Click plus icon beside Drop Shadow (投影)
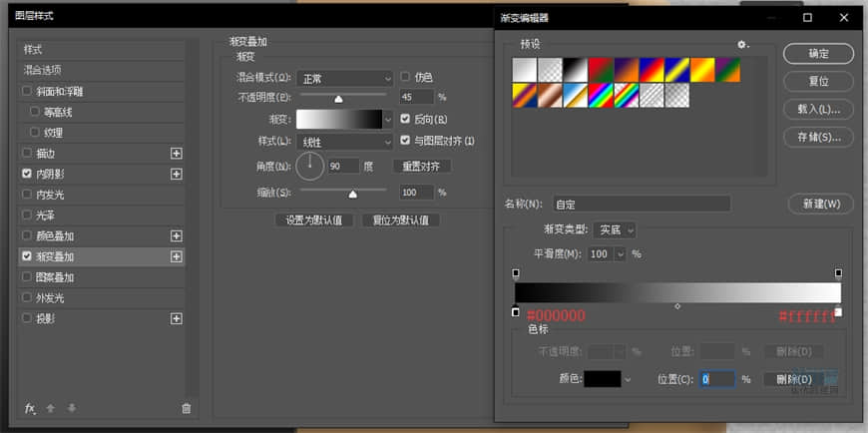The width and height of the screenshot is (868, 433). click(176, 319)
